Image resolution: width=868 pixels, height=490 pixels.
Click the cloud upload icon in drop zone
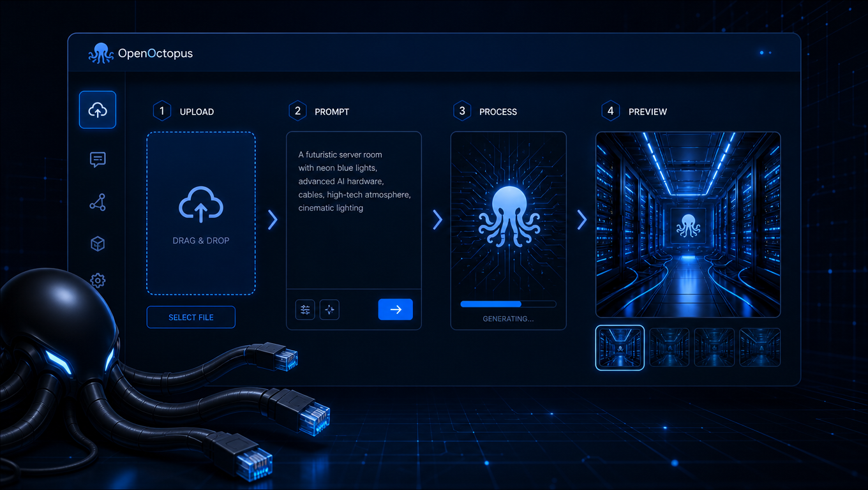200,205
